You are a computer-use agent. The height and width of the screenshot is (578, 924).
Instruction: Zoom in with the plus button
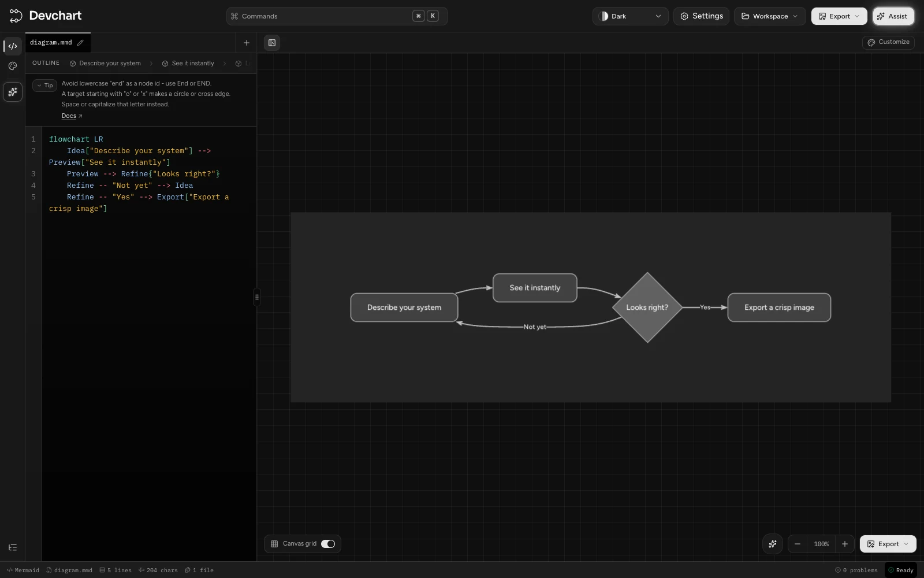[845, 544]
